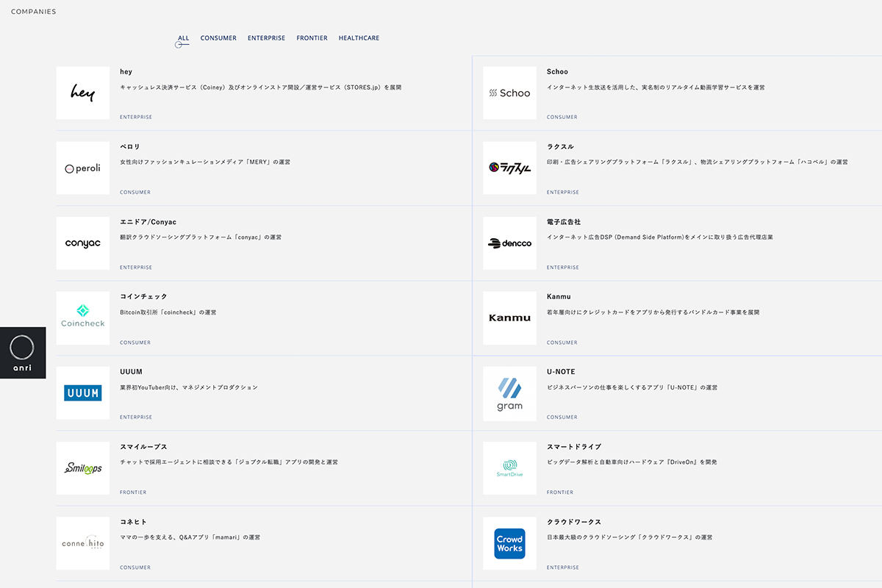Click the コインチェック company name
Viewport: 882px width, 588px height.
click(143, 297)
